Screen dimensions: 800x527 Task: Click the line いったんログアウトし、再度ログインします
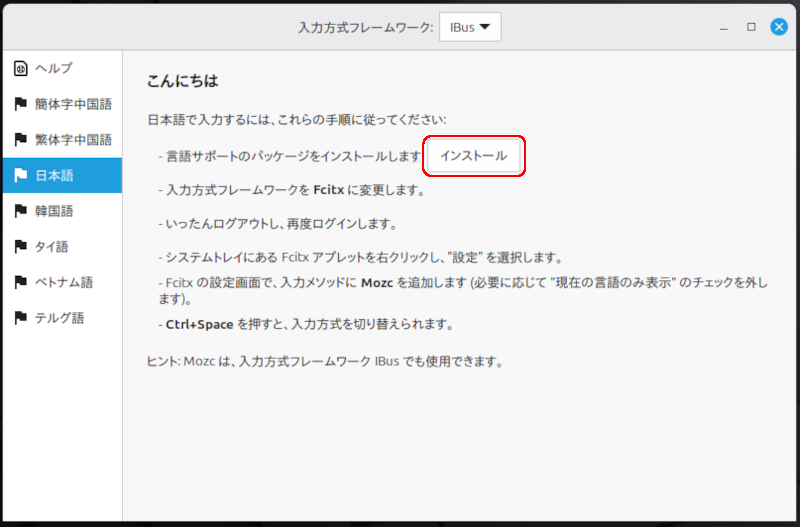click(x=278, y=224)
